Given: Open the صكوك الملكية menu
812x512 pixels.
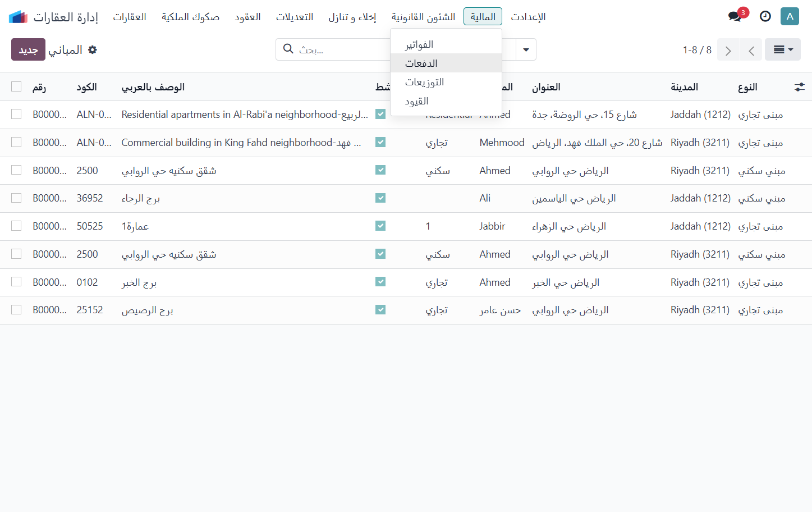Looking at the screenshot, I should [x=190, y=17].
